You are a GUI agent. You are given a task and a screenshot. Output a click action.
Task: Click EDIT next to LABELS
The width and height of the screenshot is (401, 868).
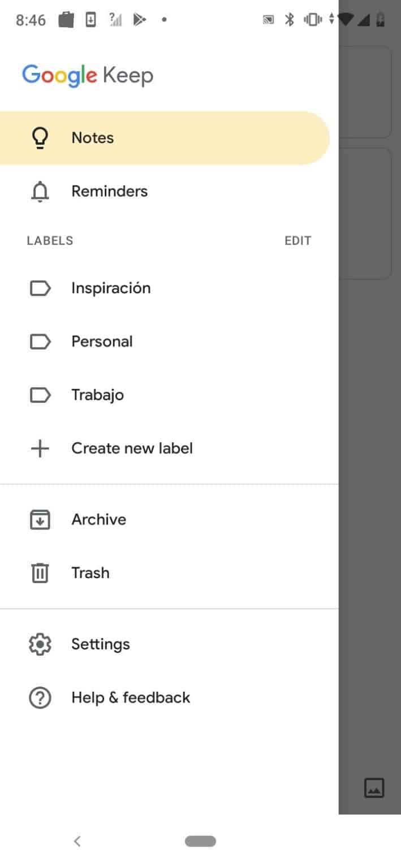click(x=297, y=240)
